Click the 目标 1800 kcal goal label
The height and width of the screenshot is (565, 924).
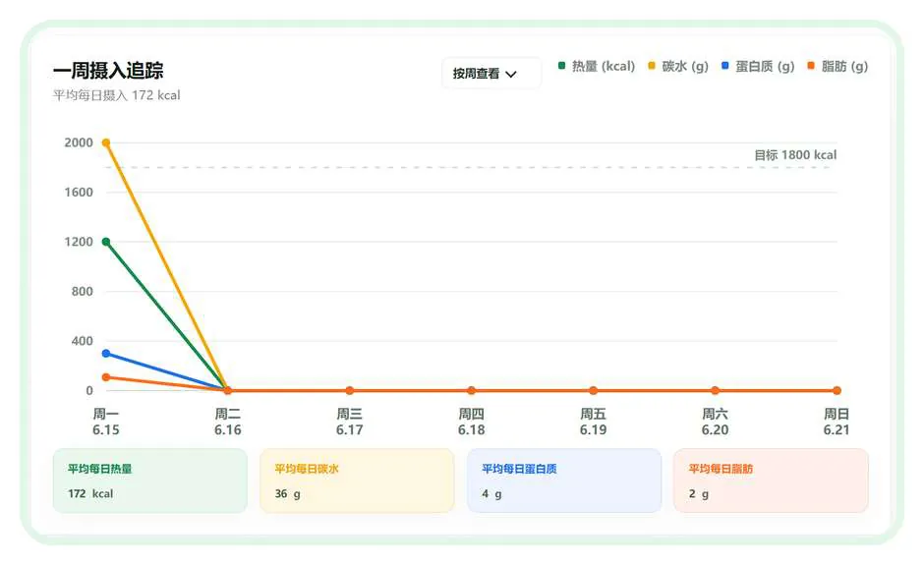795,155
